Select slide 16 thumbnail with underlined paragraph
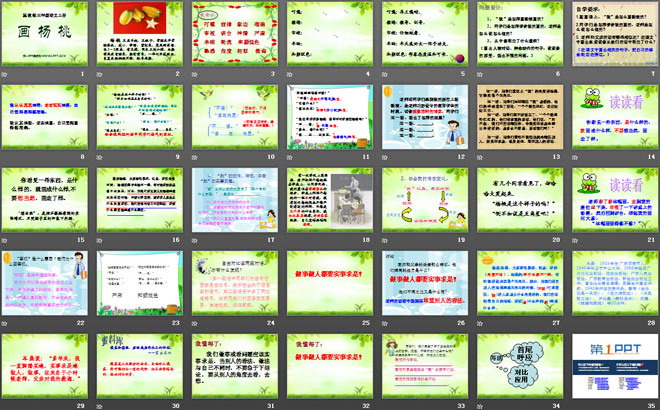Viewport: 660px width, 410px height. pos(140,200)
